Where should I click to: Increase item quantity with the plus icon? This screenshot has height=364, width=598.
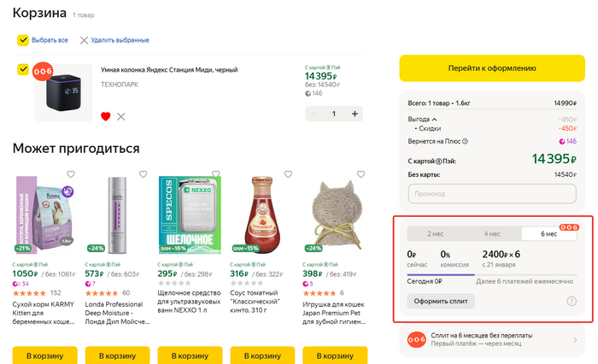pyautogui.click(x=355, y=113)
